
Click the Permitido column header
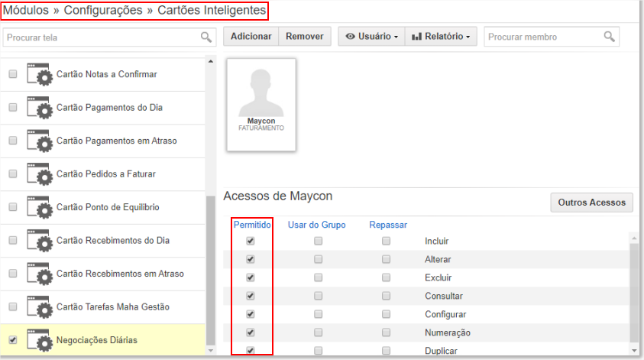(x=252, y=225)
